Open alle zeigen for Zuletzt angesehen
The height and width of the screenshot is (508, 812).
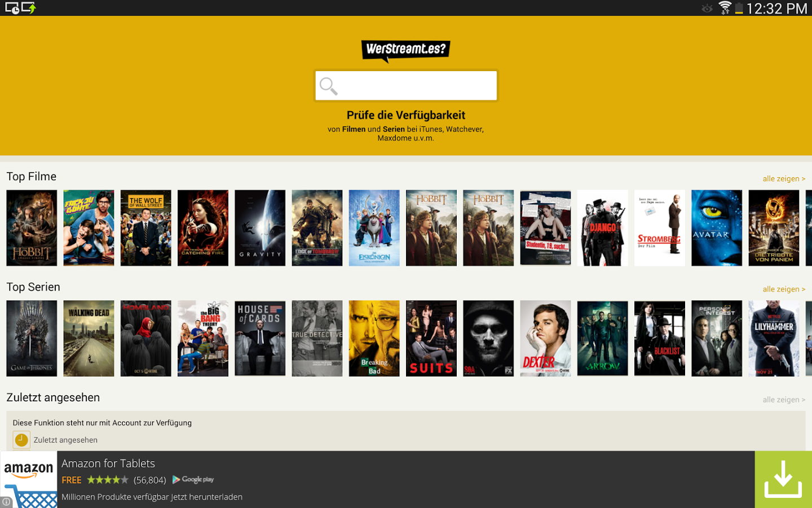(x=784, y=400)
